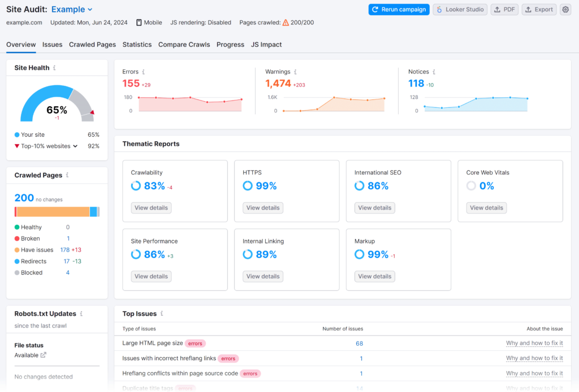Click the Warnings count 1,474
Viewport: 579px width, 392px height.
(278, 84)
